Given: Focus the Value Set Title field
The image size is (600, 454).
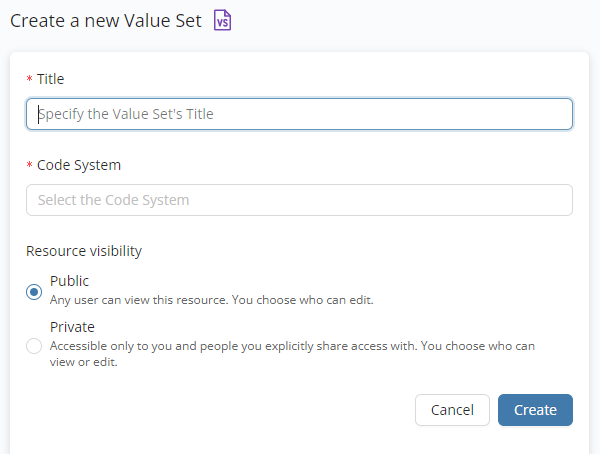Looking at the screenshot, I should (299, 114).
